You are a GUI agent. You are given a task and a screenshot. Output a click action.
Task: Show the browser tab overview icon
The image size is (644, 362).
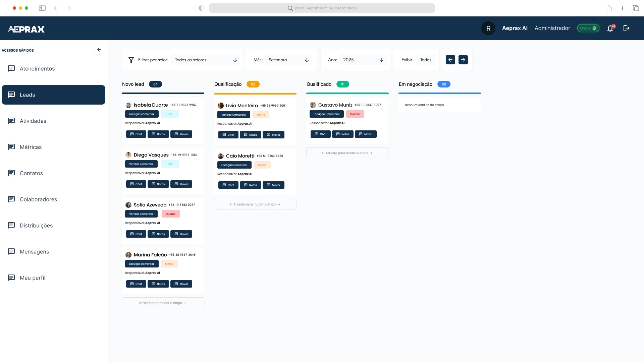pyautogui.click(x=636, y=8)
